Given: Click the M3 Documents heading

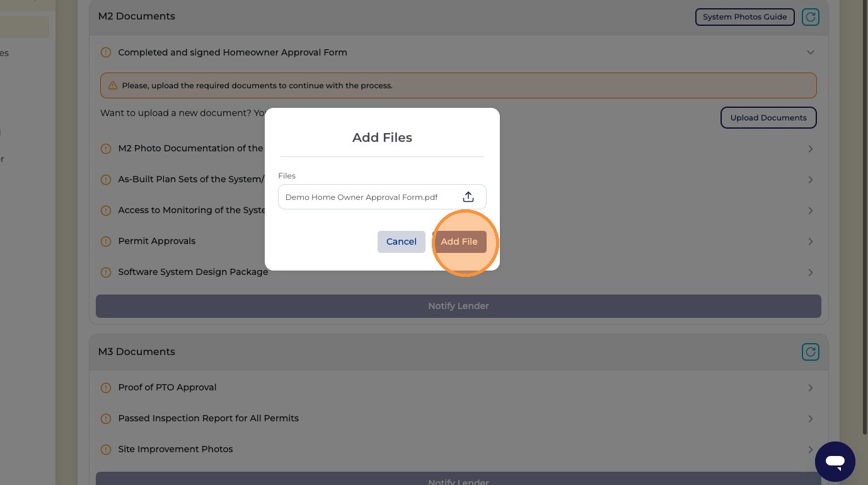Looking at the screenshot, I should pyautogui.click(x=137, y=351).
